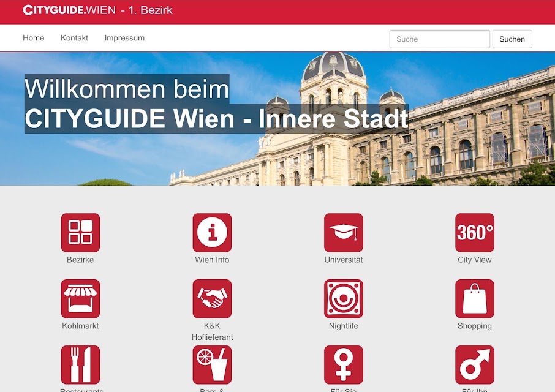
Task: Select the Für Sie female symbol icon
Action: point(343,365)
